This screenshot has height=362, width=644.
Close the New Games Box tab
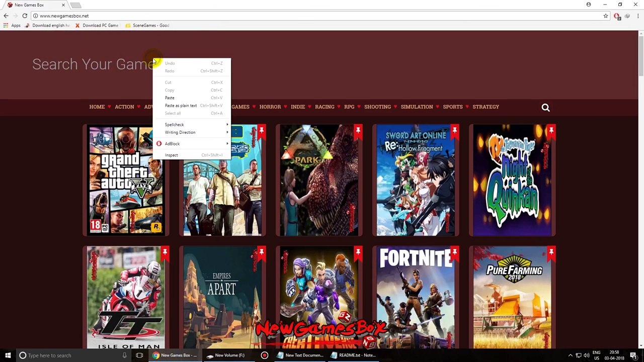(63, 5)
